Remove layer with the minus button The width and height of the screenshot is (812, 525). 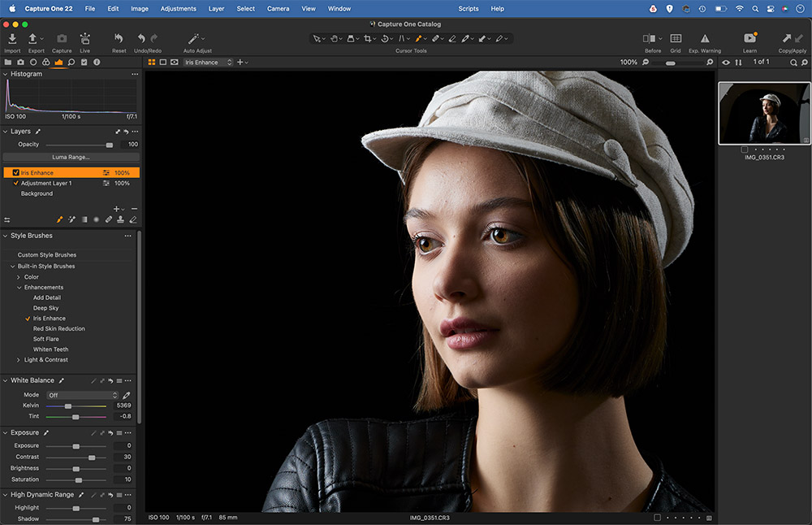coord(135,209)
